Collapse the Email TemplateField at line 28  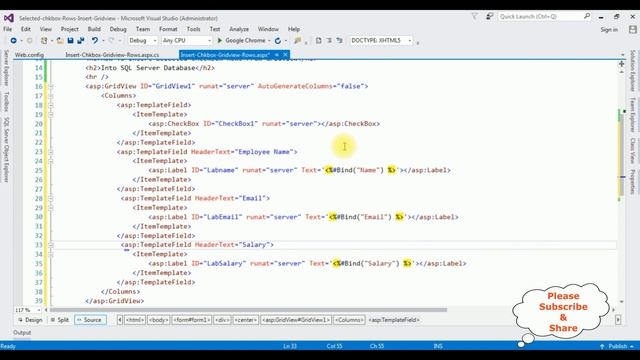click(x=51, y=198)
